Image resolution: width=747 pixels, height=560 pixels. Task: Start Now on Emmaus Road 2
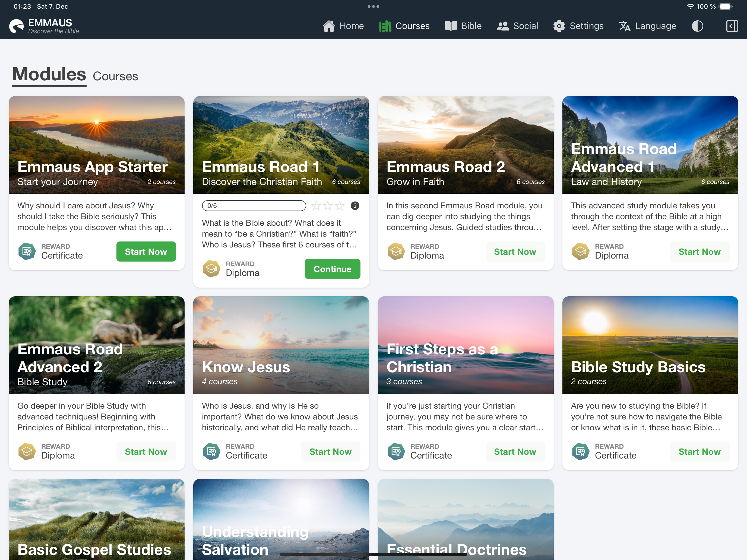[515, 252]
